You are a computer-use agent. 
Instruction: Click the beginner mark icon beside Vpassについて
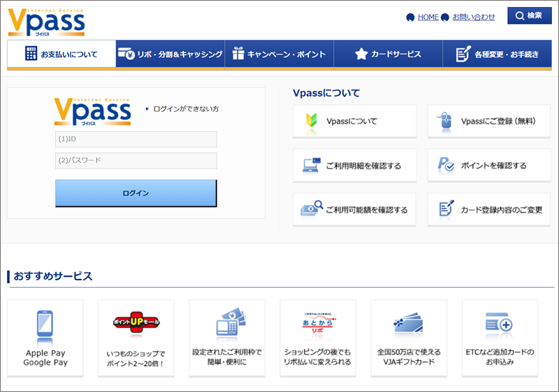(x=312, y=121)
